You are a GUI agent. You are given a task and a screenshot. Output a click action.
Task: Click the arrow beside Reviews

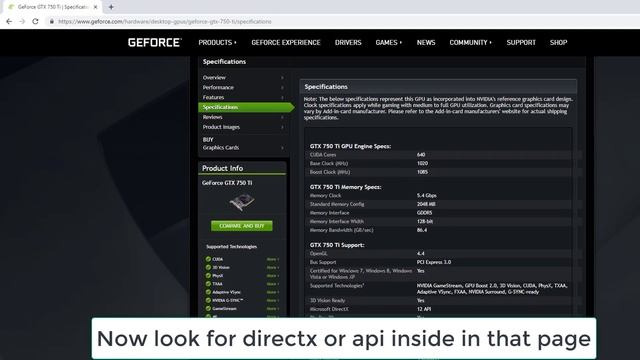point(282,117)
